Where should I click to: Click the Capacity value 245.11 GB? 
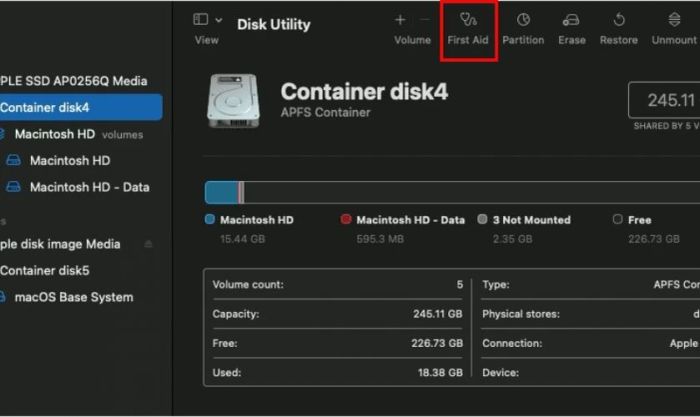[438, 314]
